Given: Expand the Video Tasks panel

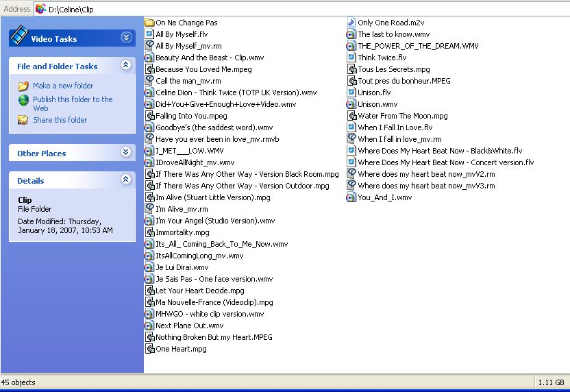Looking at the screenshot, I should coord(126,38).
